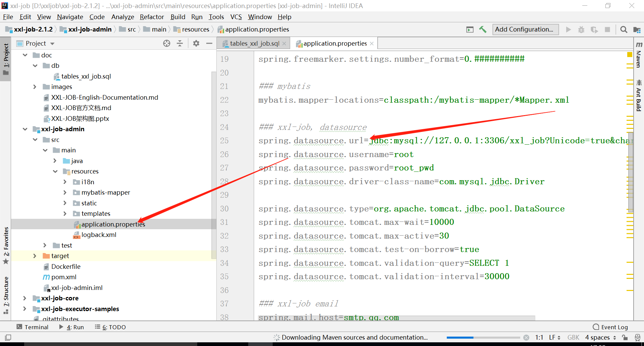Expand the target folder
This screenshot has width=644, height=346.
pyautogui.click(x=35, y=256)
